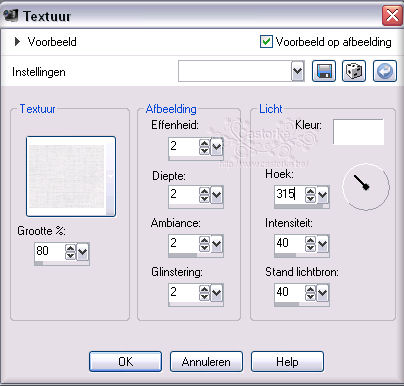
Task: Click the Glinstering value field
Action: pyautogui.click(x=184, y=293)
